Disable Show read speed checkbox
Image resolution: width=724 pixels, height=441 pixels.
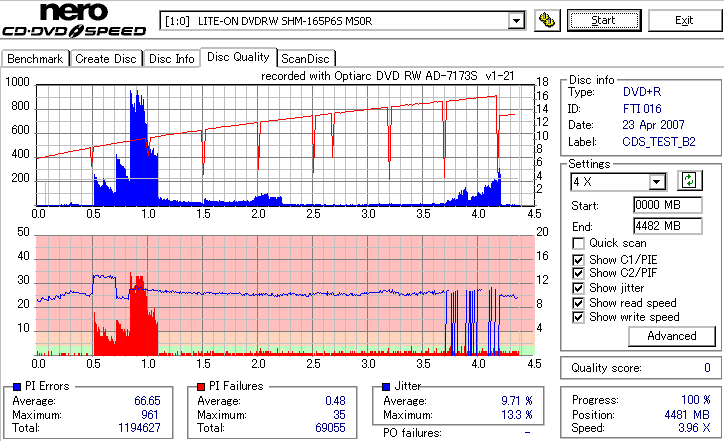[x=578, y=303]
